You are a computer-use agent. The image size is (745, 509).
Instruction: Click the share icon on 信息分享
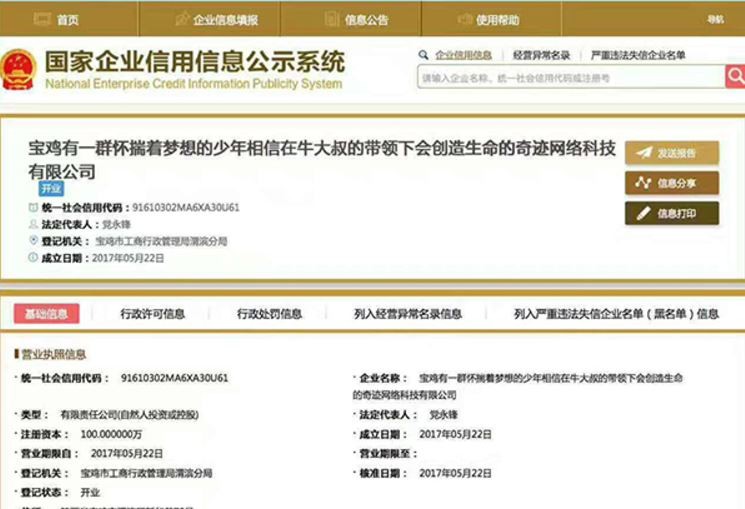pos(642,183)
